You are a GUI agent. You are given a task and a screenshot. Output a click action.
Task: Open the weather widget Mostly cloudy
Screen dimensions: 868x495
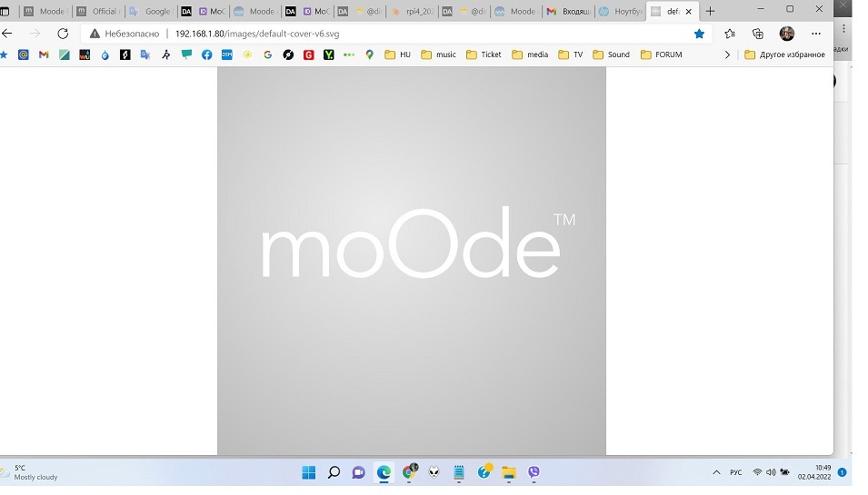[29, 472]
